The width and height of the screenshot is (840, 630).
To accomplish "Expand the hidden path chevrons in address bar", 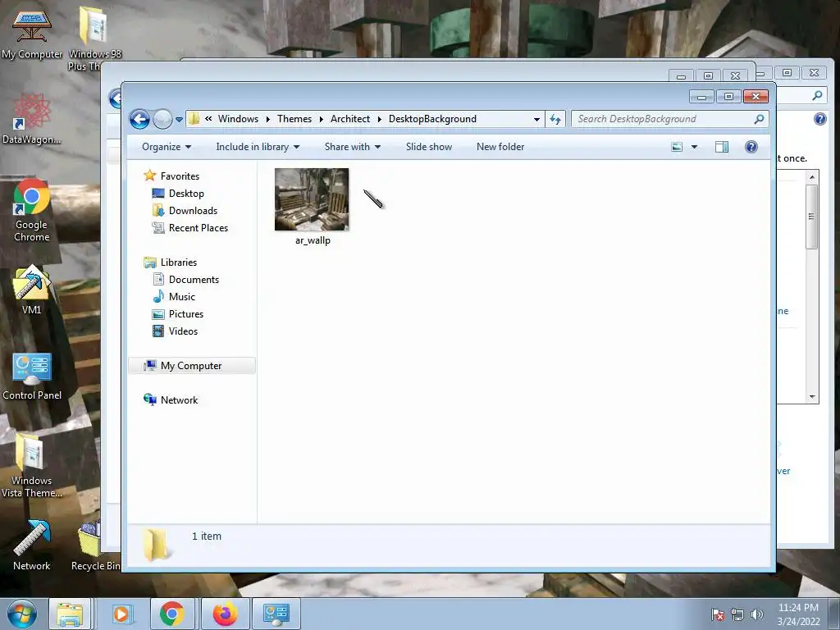I will point(208,119).
